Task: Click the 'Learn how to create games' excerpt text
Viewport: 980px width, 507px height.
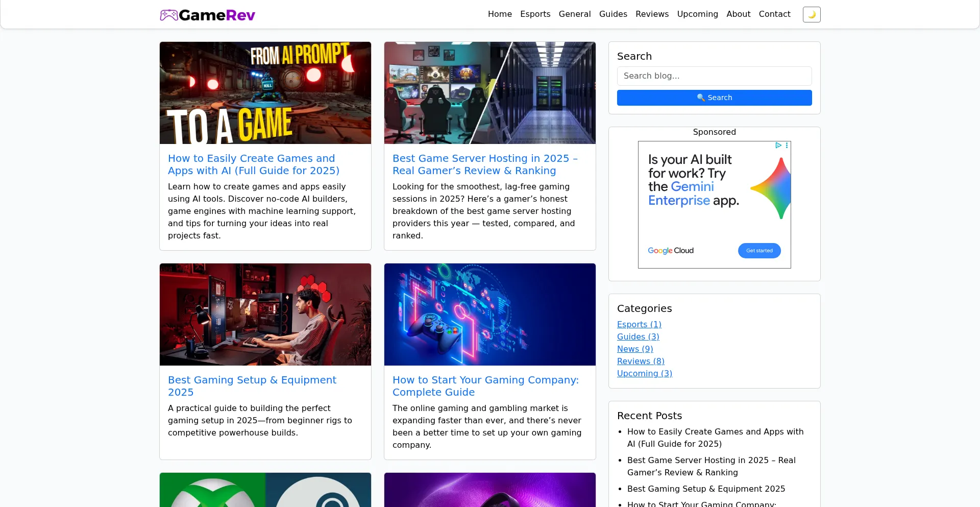Action: [x=262, y=211]
